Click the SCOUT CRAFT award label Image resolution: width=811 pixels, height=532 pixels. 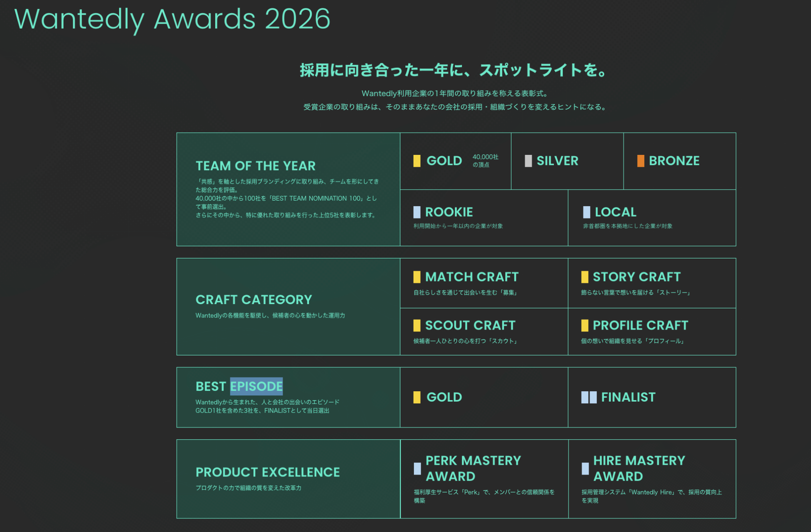[470, 325]
